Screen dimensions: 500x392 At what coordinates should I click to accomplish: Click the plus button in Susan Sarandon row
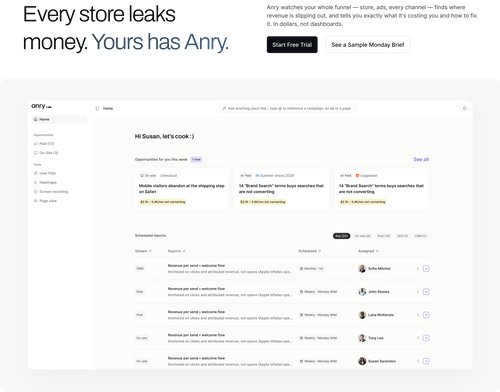[x=426, y=361]
